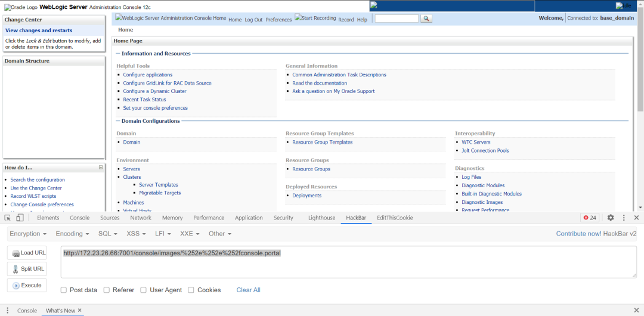Viewport: 644px width, 316px height.
Task: Open the LFI dropdown in HackBar
Action: click(x=163, y=233)
